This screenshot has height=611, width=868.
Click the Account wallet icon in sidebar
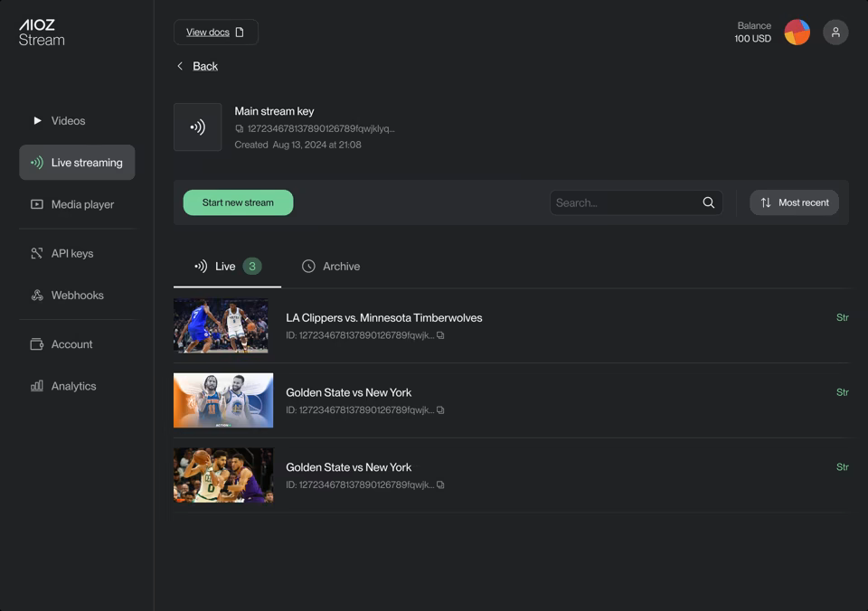tap(36, 344)
